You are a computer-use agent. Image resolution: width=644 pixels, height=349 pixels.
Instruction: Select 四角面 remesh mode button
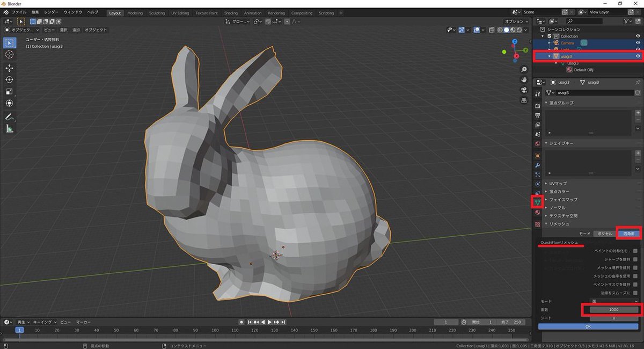coord(628,234)
